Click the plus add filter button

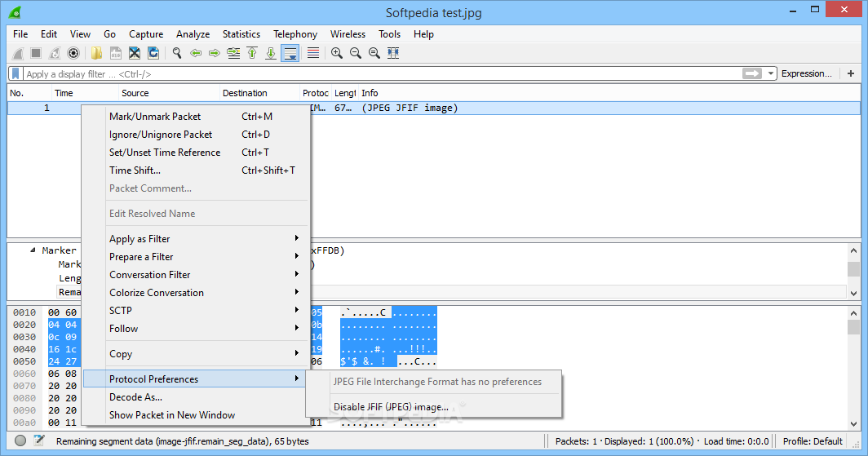pyautogui.click(x=851, y=73)
